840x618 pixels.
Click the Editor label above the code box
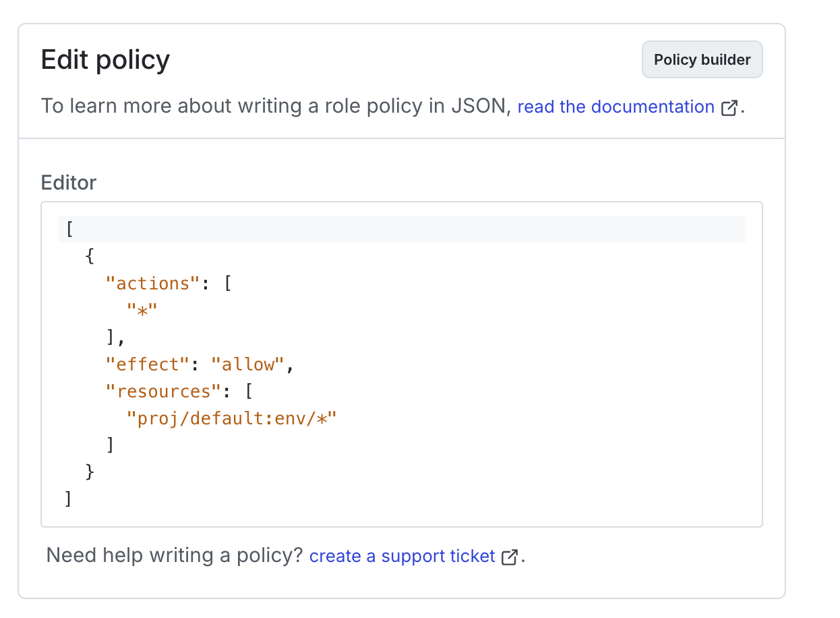click(x=68, y=182)
